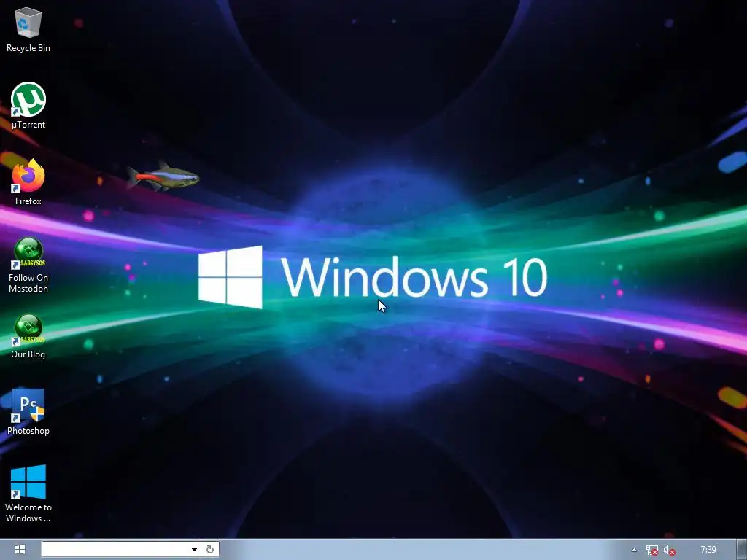747x560 pixels.
Task: Open the Welcome to Windows shortcut
Action: 28,482
